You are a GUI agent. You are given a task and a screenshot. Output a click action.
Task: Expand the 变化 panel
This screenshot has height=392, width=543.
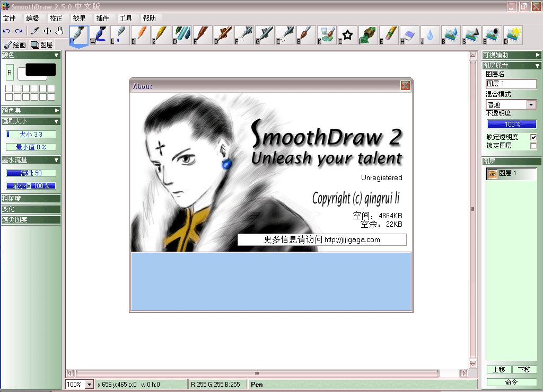pos(31,209)
